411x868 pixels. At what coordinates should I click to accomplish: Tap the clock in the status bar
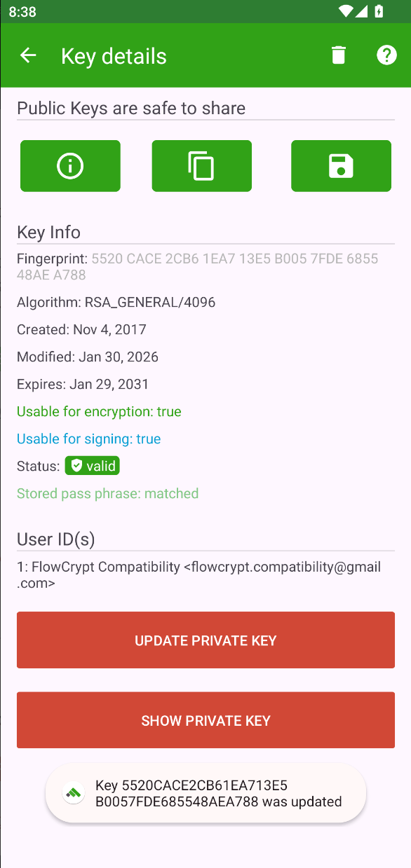coord(19,11)
